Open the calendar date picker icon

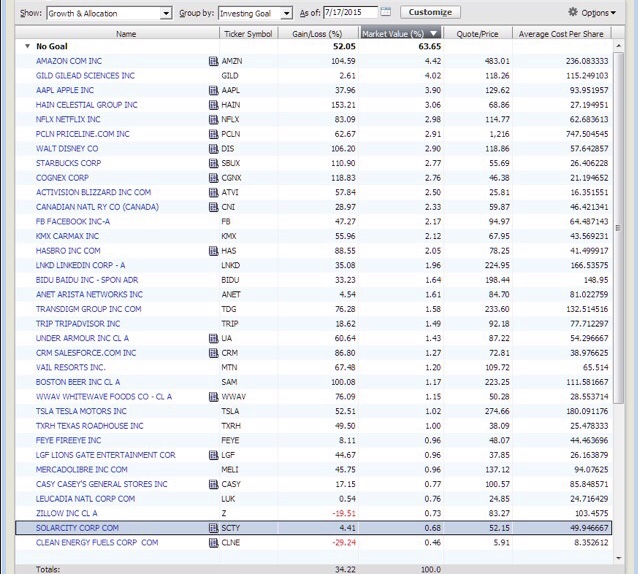coord(386,12)
